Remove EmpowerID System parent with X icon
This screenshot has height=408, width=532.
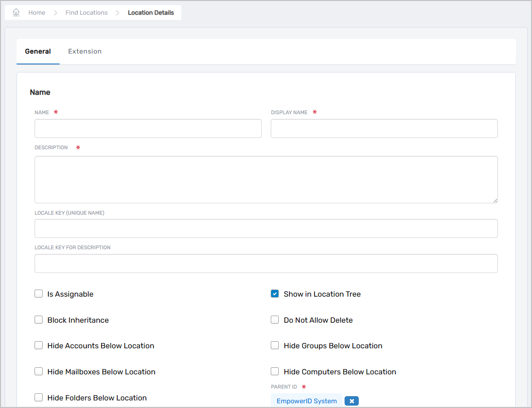352,401
